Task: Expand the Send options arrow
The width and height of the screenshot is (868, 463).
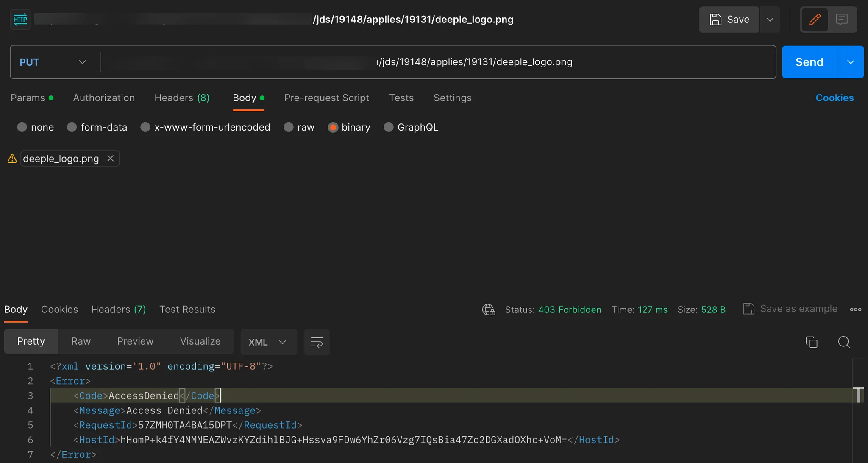Action: pyautogui.click(x=850, y=62)
